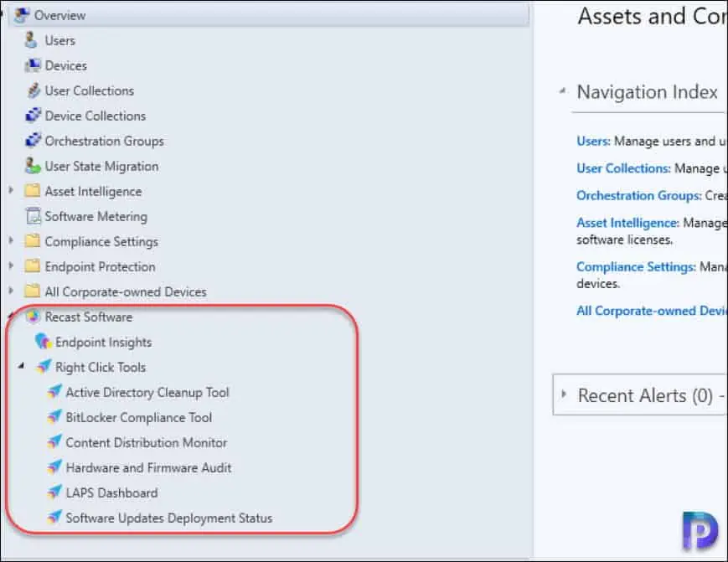
Task: Follow the Users link in Navigation Index
Action: click(593, 141)
